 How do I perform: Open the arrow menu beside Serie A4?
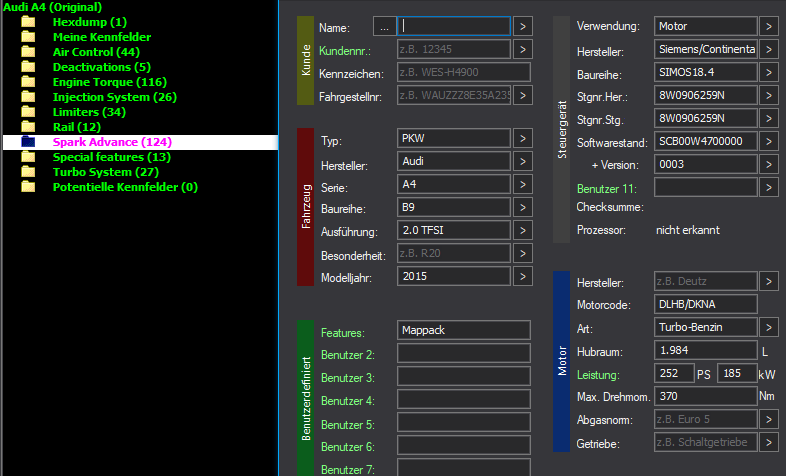[523, 184]
